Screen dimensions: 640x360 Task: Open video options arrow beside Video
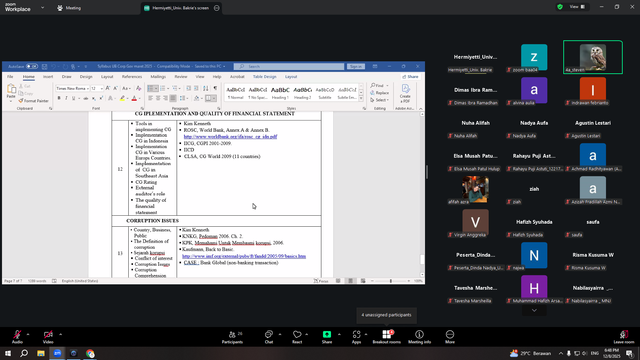(x=60, y=334)
